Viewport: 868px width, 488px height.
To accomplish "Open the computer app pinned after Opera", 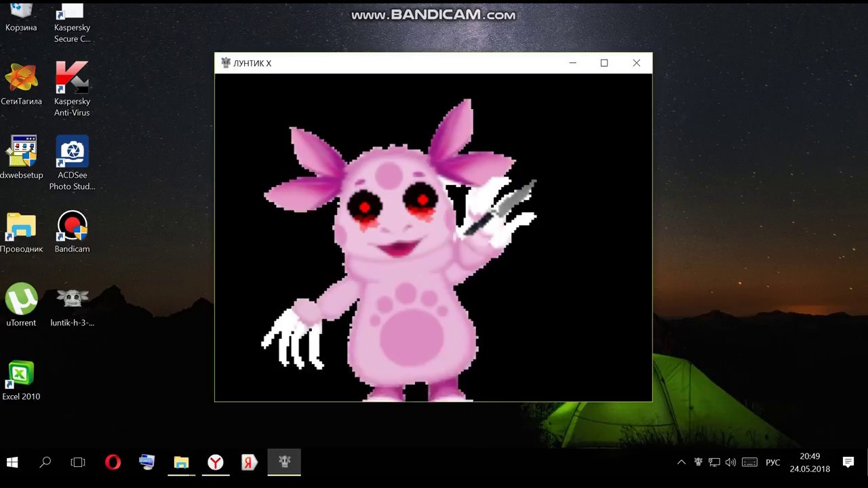I will pos(146,462).
